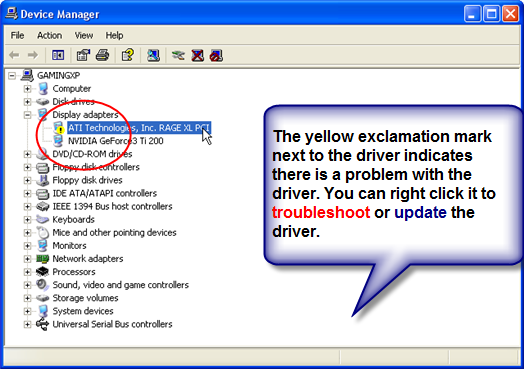This screenshot has width=524, height=369.
Task: Select the Computer label
Action: tap(72, 89)
